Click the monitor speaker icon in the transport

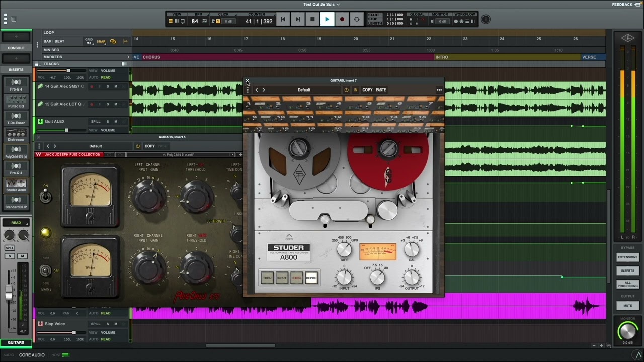[x=432, y=21]
